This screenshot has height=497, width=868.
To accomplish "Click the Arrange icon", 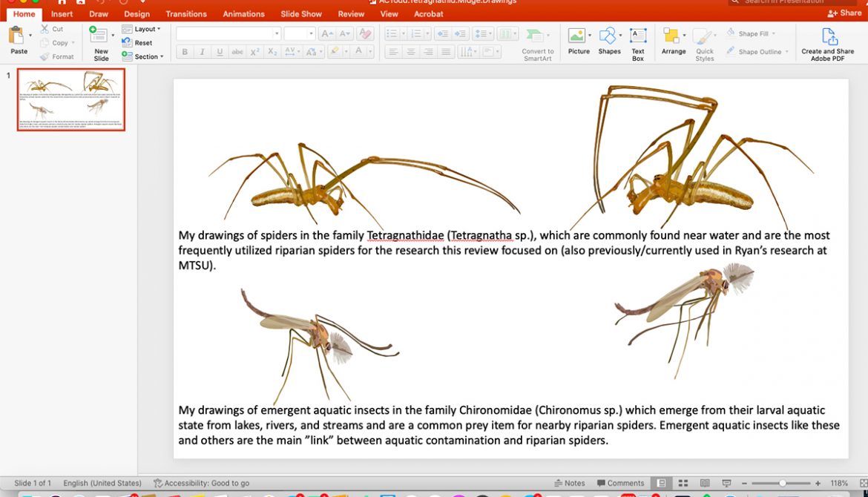I will (x=671, y=37).
